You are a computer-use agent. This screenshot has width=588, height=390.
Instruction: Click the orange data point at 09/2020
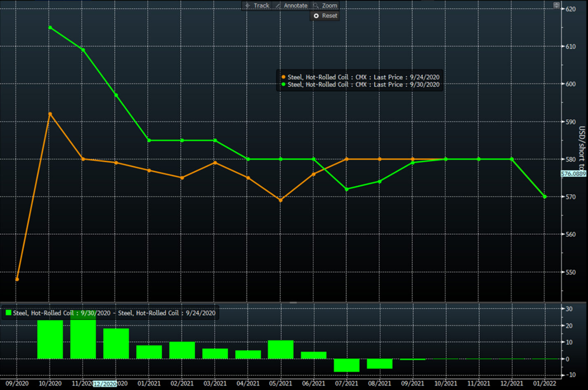click(x=17, y=279)
